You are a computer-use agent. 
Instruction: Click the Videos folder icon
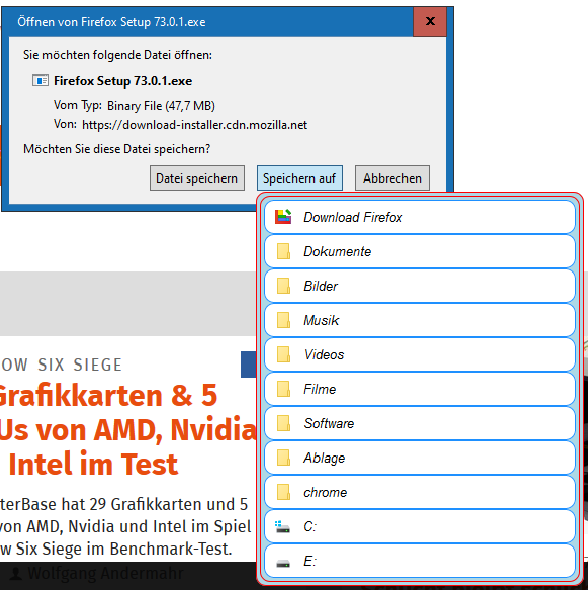point(283,354)
